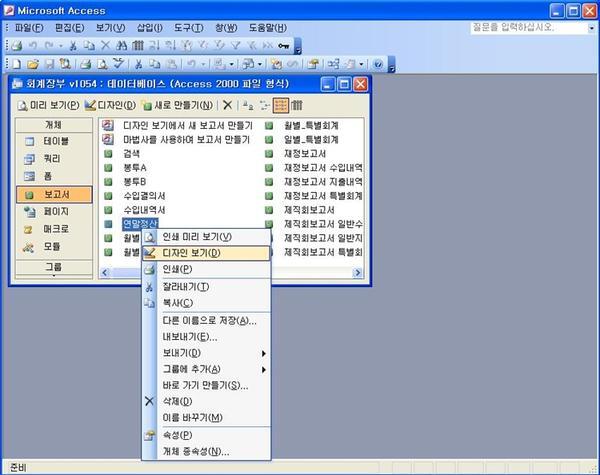Expand the 보내기(D) submenu arrow
The height and width of the screenshot is (475, 600).
pyautogui.click(x=264, y=353)
